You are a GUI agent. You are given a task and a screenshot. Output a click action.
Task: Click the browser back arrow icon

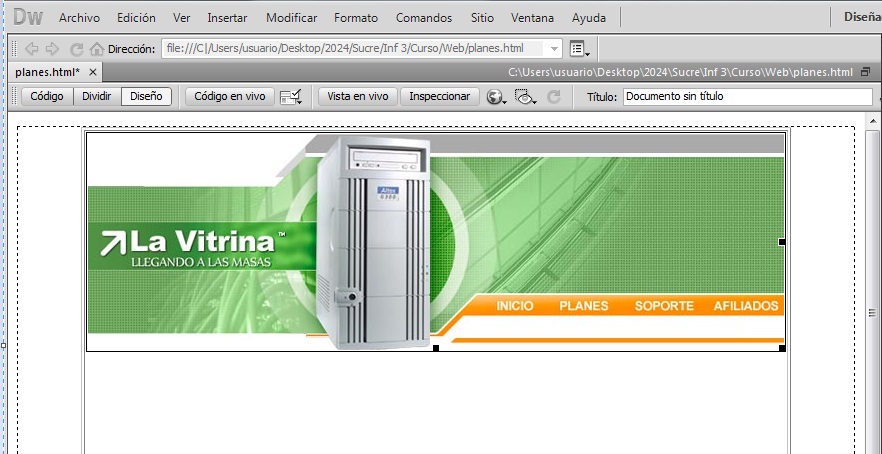pyautogui.click(x=32, y=48)
